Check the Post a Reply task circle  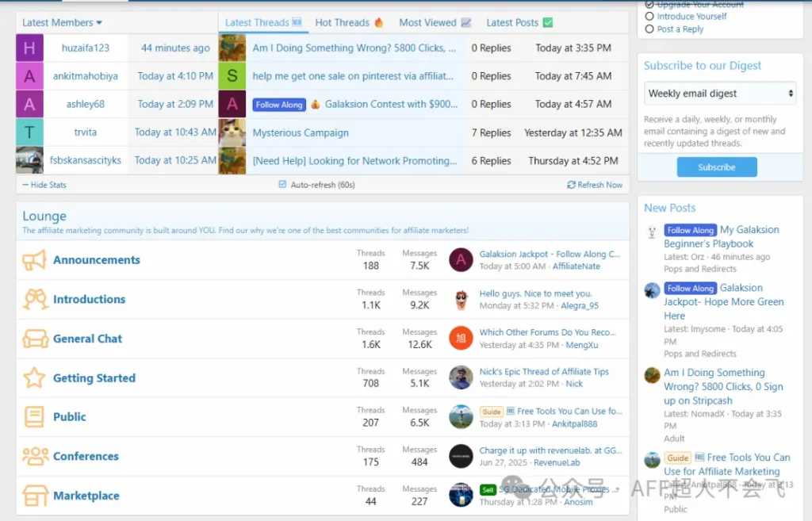[x=649, y=29]
